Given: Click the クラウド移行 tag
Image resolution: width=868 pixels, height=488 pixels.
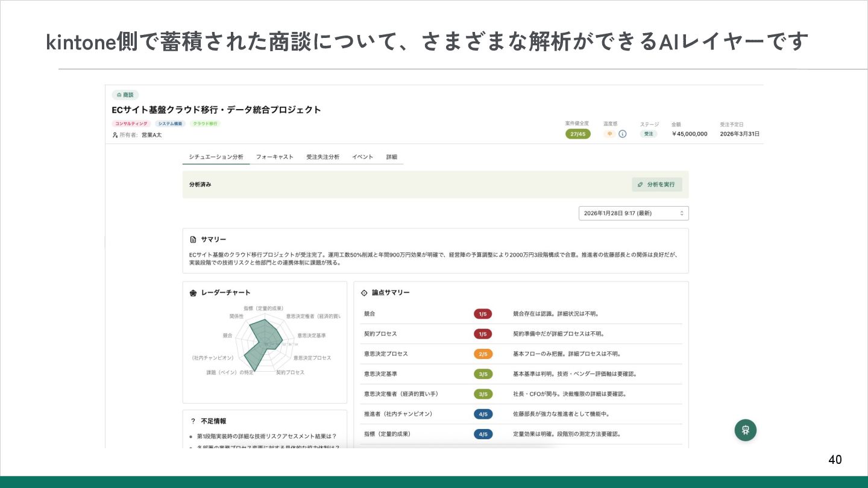Looking at the screenshot, I should pos(206,124).
